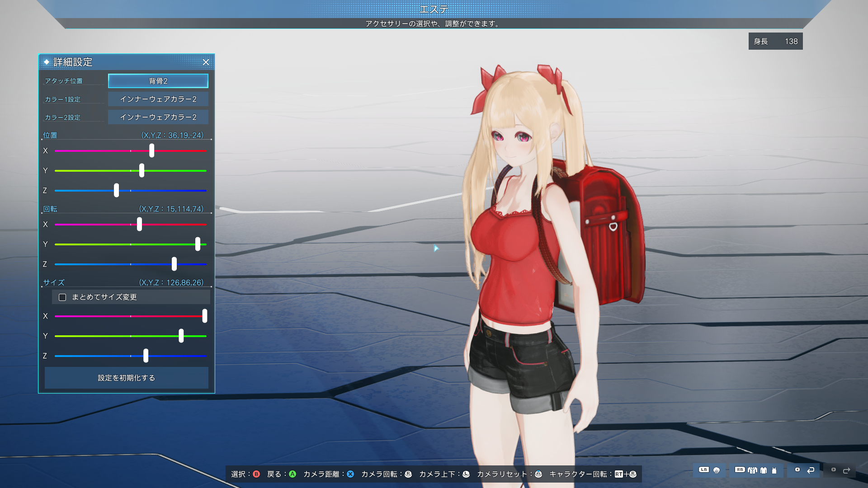
Task: Open カラー2設定 インナーウェアカラー2 selector
Action: (158, 117)
